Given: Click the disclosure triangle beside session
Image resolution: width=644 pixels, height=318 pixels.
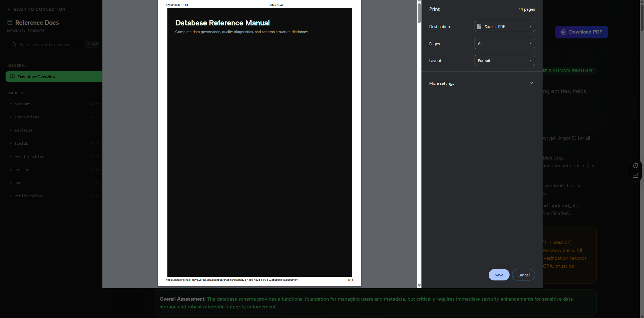Looking at the screenshot, I should pyautogui.click(x=11, y=170).
